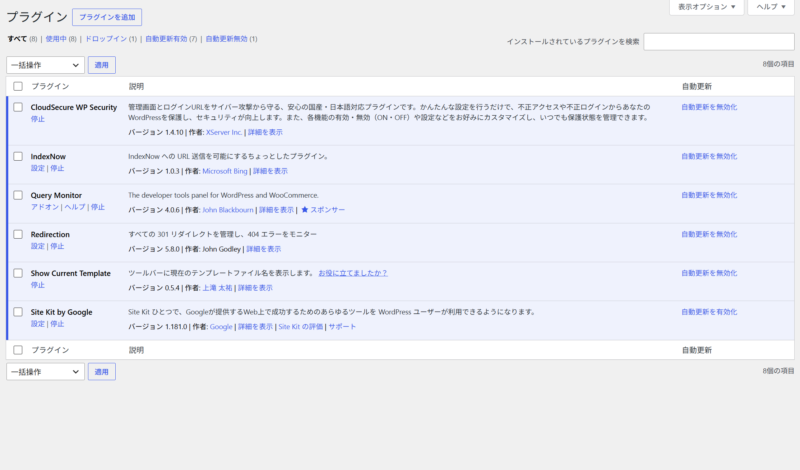Check the Redirection plugin checkbox
This screenshot has height=470, width=800.
click(x=18, y=234)
